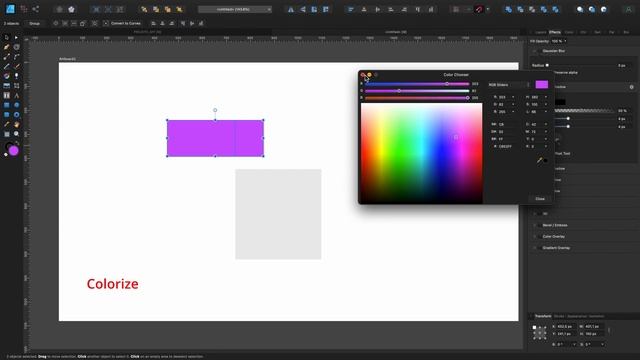Click the gray rectangle on the artboard
Image resolution: width=640 pixels, height=360 pixels.
point(278,214)
